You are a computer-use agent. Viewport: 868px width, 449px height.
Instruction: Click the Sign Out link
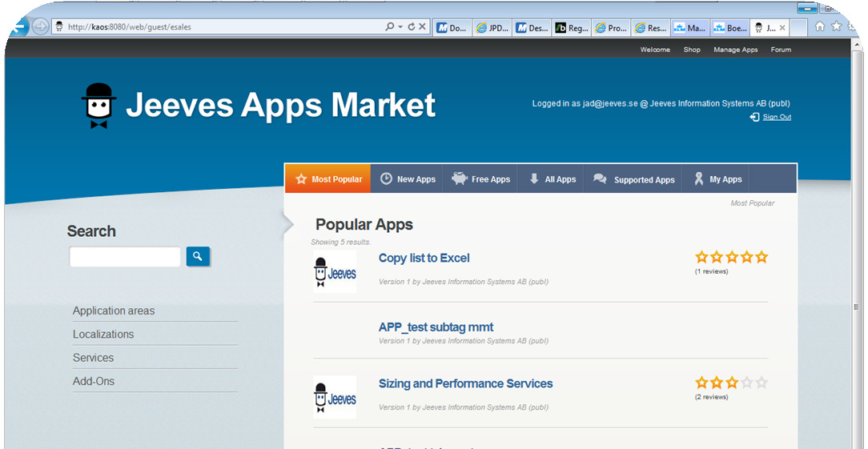(x=777, y=117)
